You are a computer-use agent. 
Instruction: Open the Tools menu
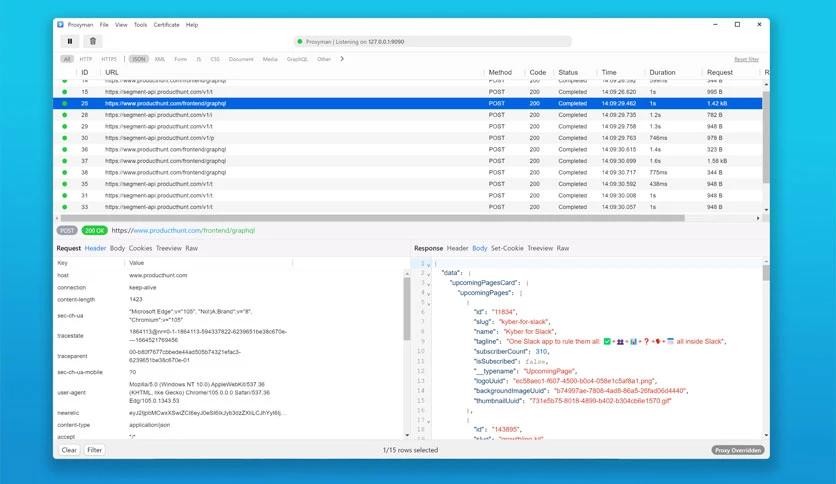pos(140,25)
